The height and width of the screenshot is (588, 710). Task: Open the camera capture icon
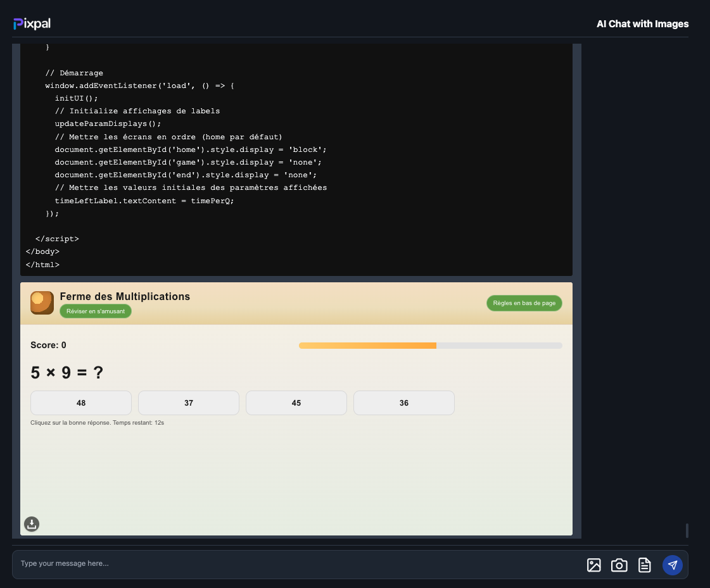619,565
